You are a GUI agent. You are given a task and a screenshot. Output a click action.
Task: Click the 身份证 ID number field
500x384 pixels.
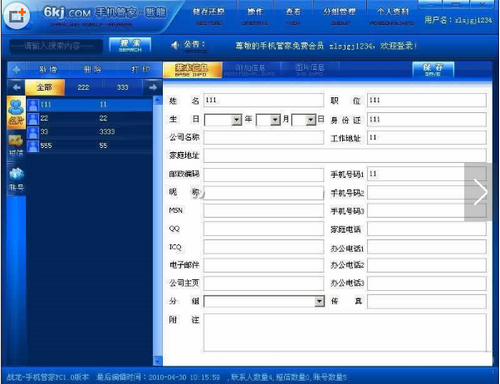point(427,120)
